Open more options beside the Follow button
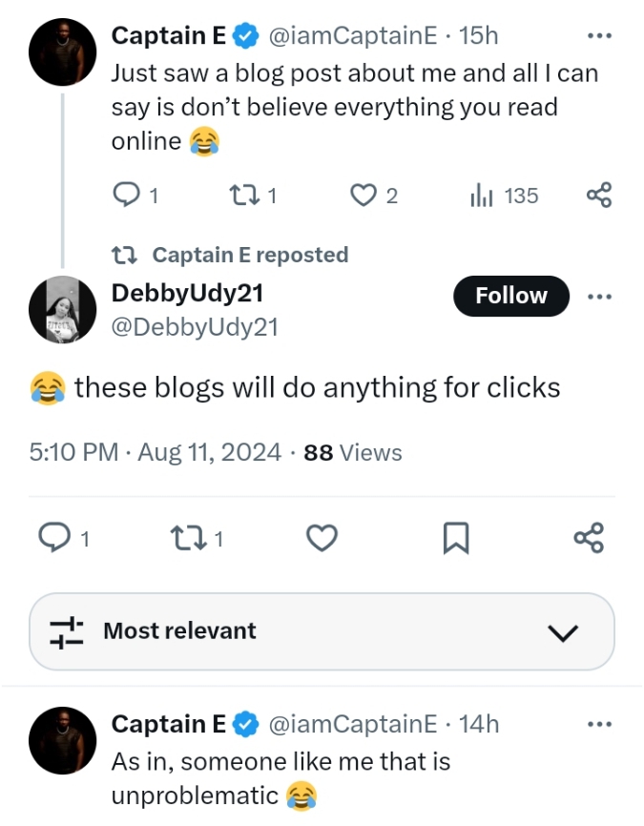 pos(598,296)
